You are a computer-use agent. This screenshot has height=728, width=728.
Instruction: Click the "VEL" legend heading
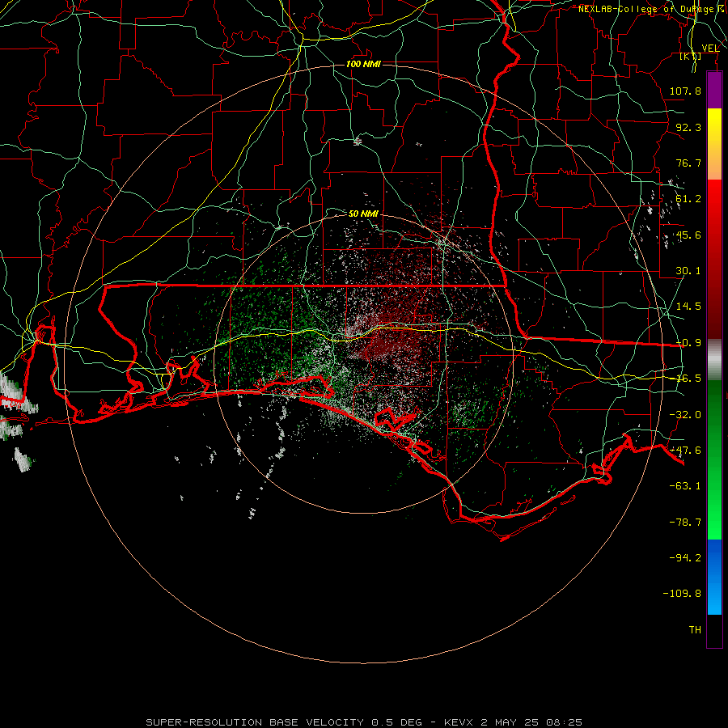click(x=710, y=49)
